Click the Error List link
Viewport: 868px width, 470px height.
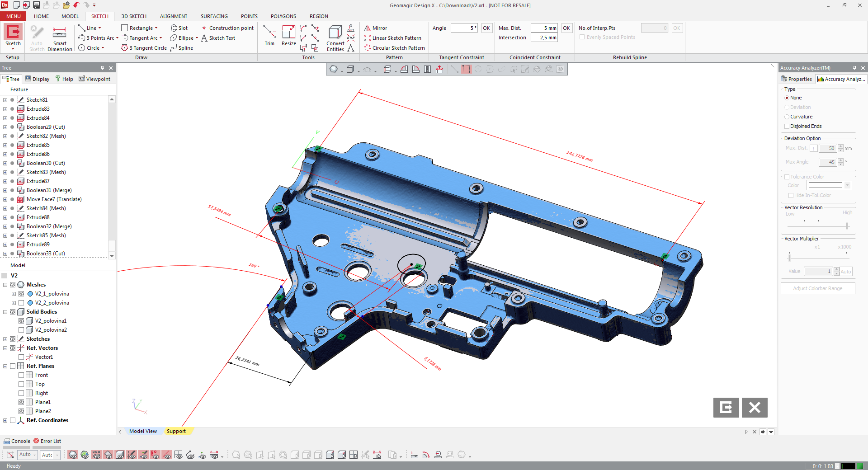[50, 441]
